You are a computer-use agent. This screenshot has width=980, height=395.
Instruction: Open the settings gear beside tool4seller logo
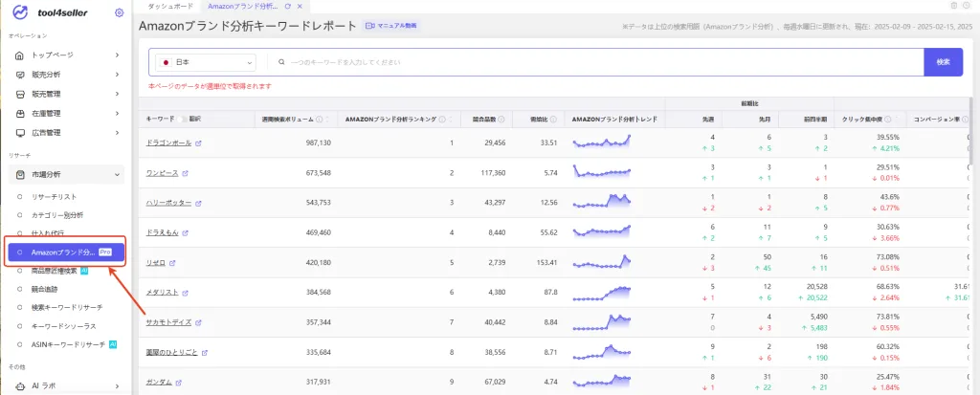[x=120, y=12]
